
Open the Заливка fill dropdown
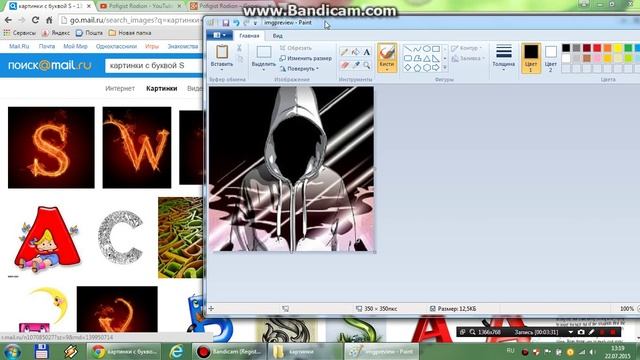coord(468,59)
